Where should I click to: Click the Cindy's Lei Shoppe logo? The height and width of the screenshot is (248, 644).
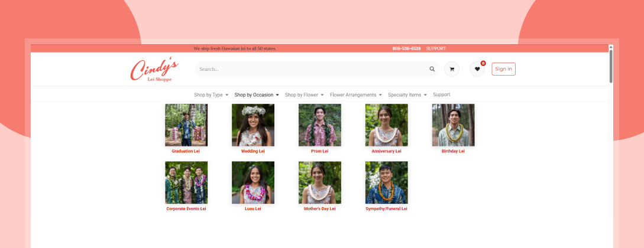pyautogui.click(x=154, y=70)
